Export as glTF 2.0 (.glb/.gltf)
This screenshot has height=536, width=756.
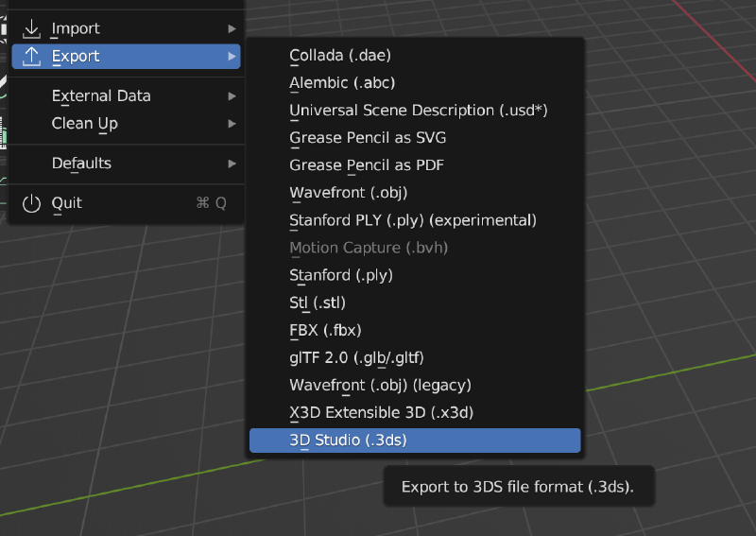tap(415, 358)
